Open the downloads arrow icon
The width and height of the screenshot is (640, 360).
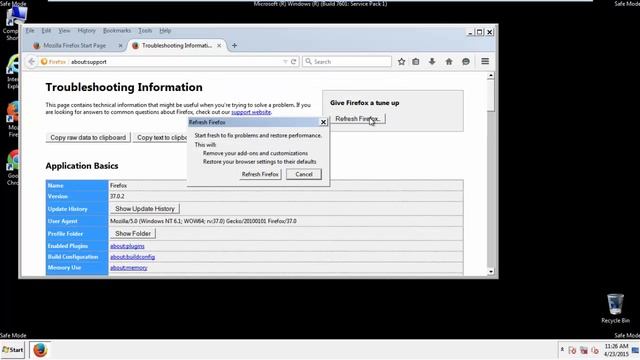pyautogui.click(x=432, y=62)
